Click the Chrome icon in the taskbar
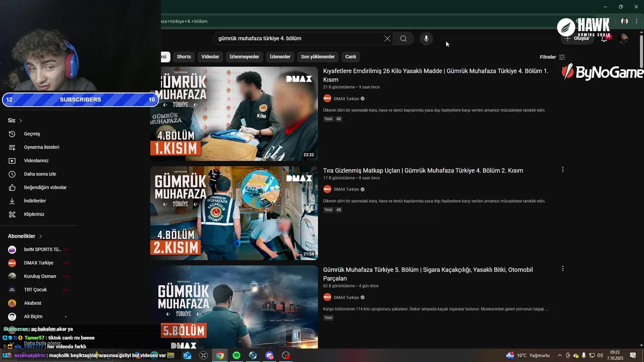The height and width of the screenshot is (362, 644). point(220,355)
